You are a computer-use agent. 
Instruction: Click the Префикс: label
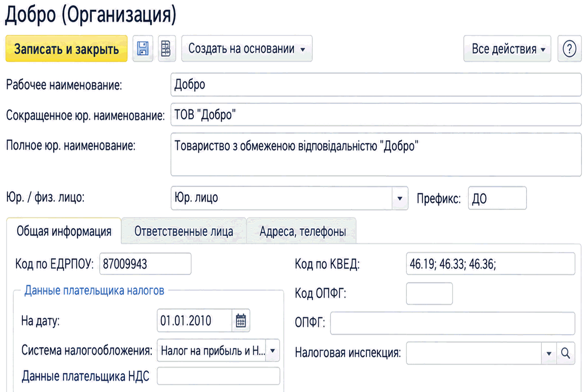tap(438, 198)
